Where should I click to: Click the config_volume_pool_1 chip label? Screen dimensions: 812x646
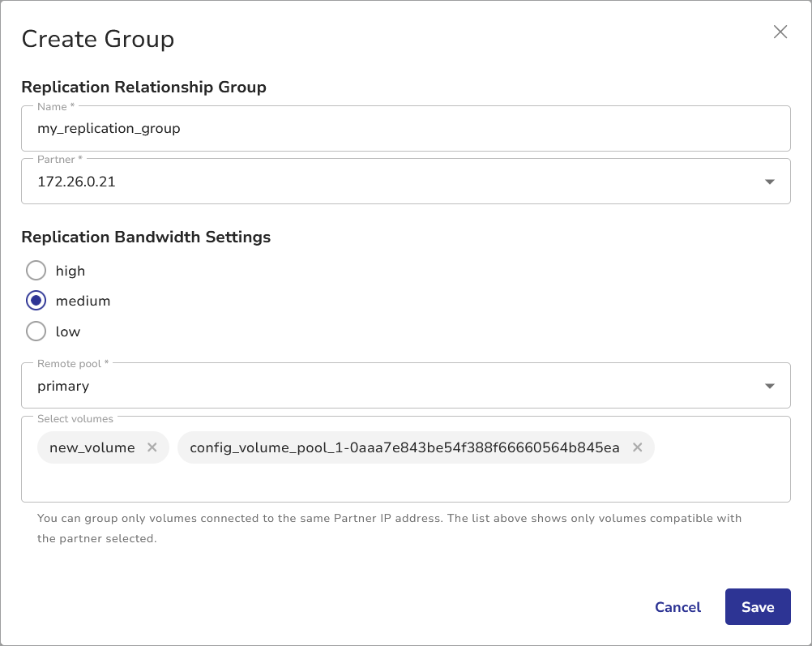click(x=404, y=447)
